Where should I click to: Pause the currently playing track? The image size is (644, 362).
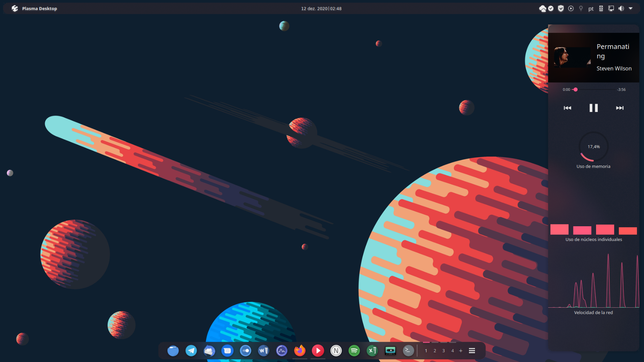point(593,108)
